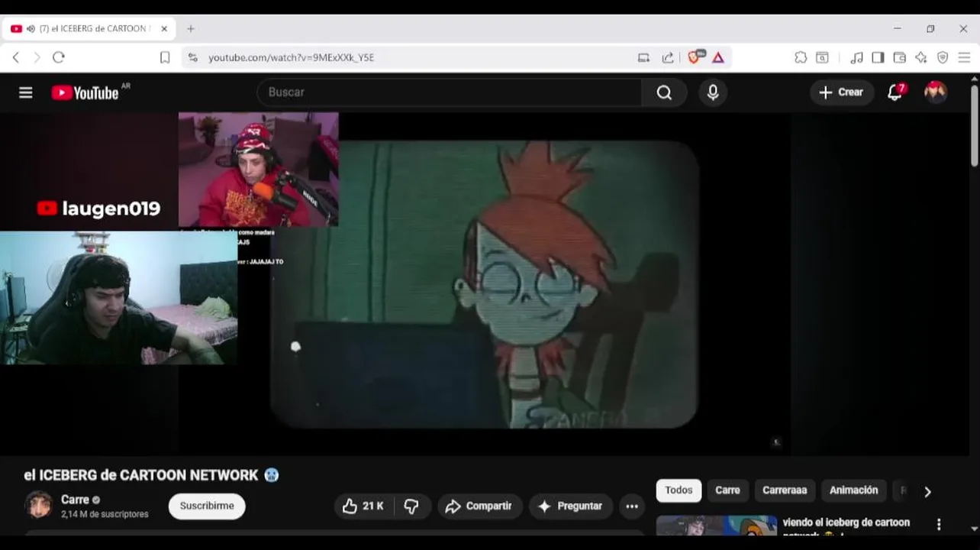Share this page from the address bar
This screenshot has height=550, width=980.
click(x=668, y=57)
